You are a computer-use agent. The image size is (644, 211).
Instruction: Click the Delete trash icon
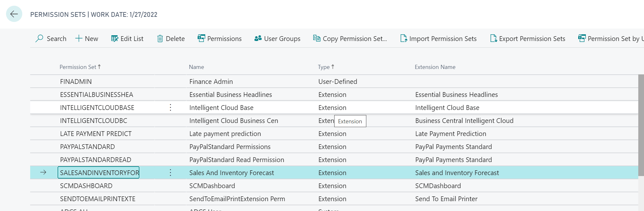[160, 39]
